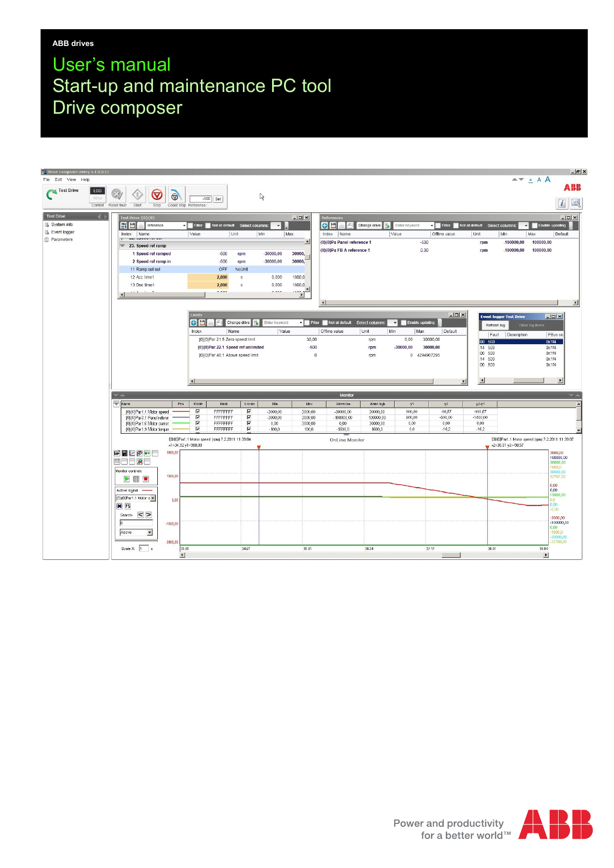614x868 pixels.
Task: Collapse the 23. Speed ref ramp group
Action: click(x=123, y=246)
